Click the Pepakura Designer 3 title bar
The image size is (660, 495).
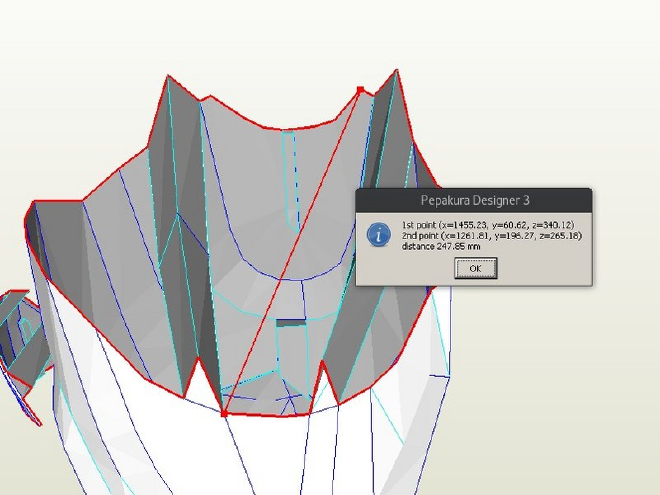[x=474, y=200]
